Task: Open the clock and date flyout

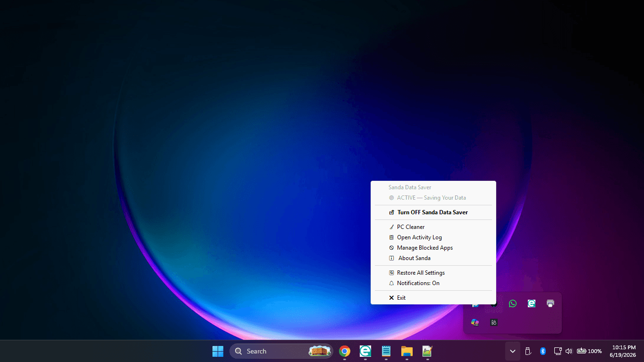Action: pyautogui.click(x=623, y=351)
